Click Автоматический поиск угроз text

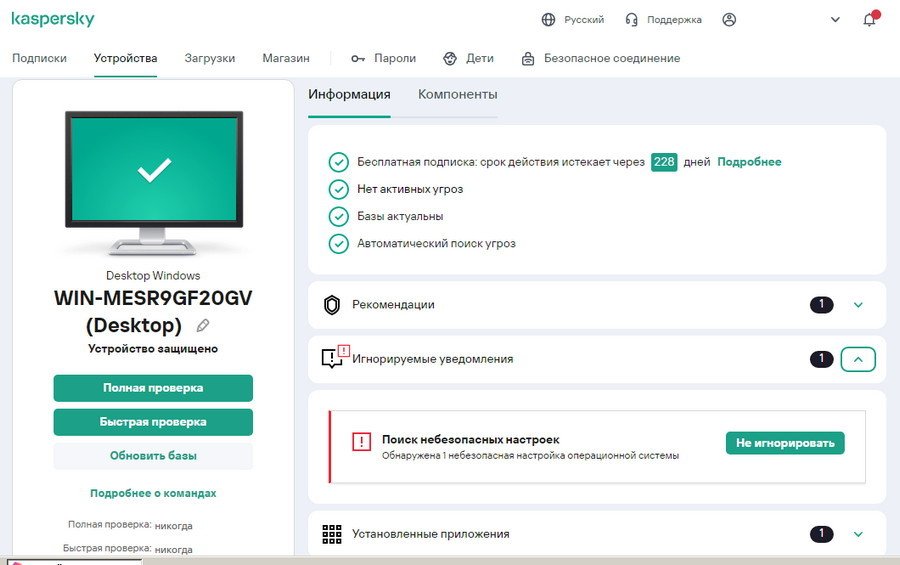(x=436, y=243)
